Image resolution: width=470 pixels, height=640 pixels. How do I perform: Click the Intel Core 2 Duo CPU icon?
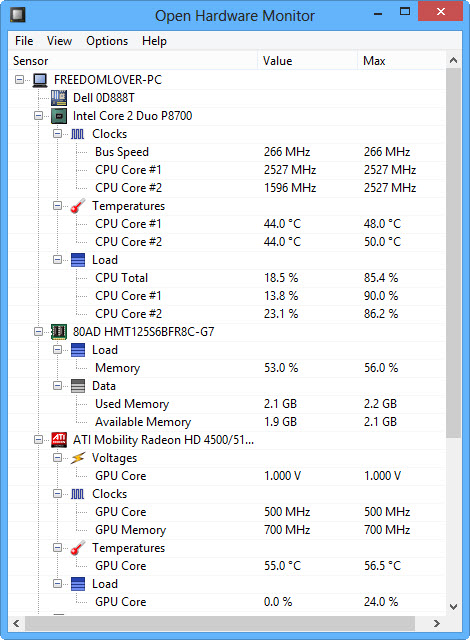pyautogui.click(x=59, y=116)
